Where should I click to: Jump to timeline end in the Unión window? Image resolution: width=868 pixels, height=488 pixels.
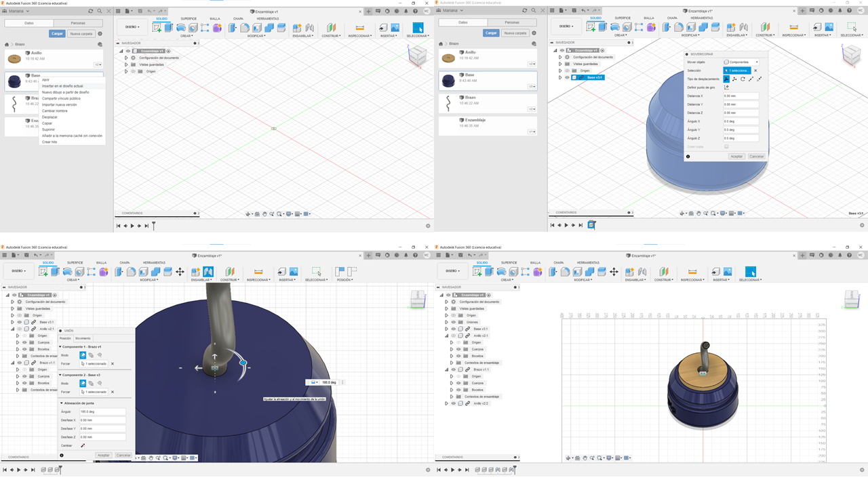click(33, 470)
